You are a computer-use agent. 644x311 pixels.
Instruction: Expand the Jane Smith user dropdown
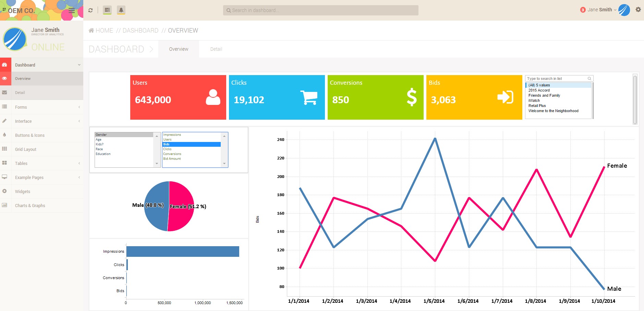pyautogui.click(x=602, y=10)
